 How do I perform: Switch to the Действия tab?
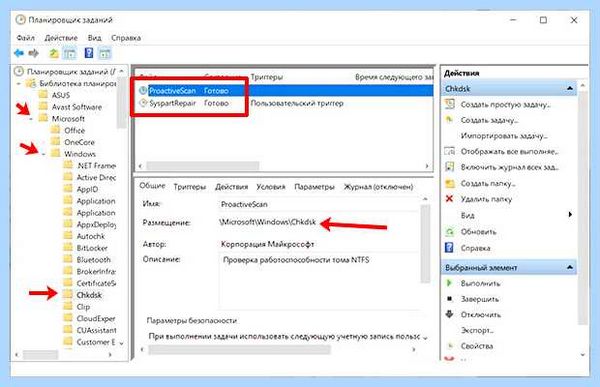click(232, 187)
